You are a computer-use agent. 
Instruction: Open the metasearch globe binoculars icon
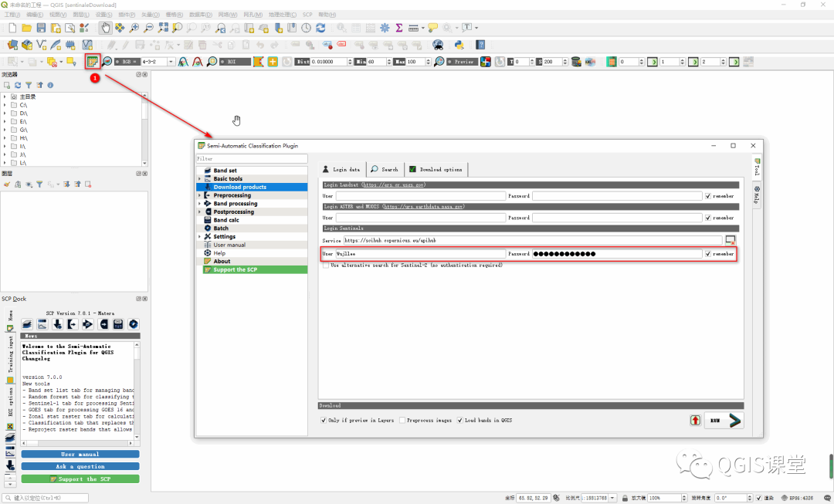pyautogui.click(x=438, y=46)
